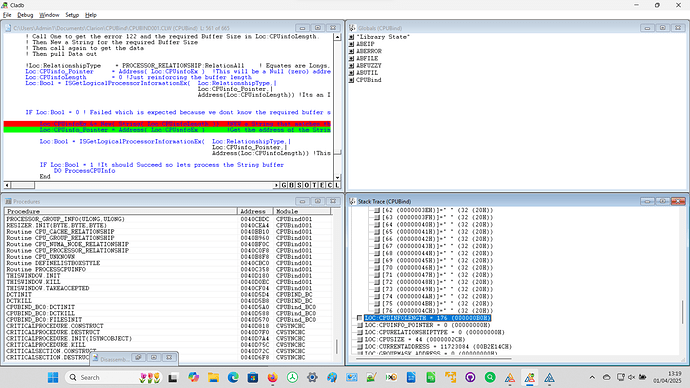This screenshot has width=690, height=388.
Task: Click array element [62 in Stack Trace
Action: [437, 210]
